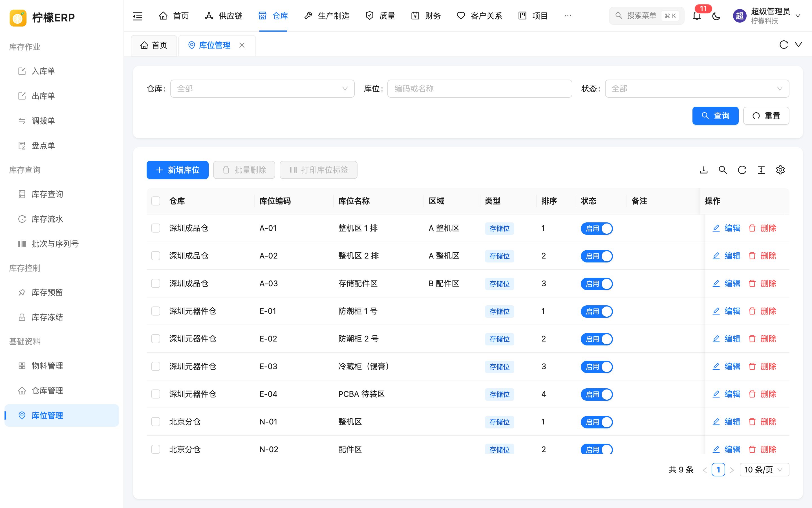Disable the 启用 switch for A-03
Viewport: 812px width, 508px height.
(x=597, y=284)
